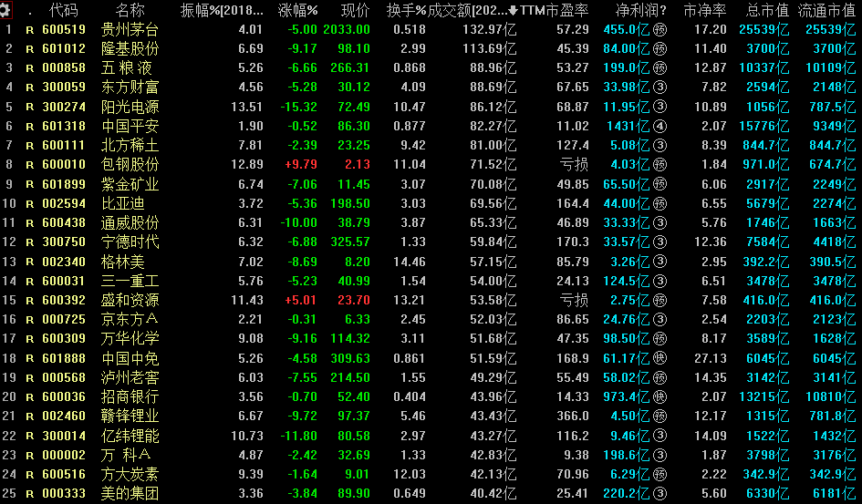This screenshot has height=504, width=862.
Task: Click the 净利润? column header
Action: (641, 10)
